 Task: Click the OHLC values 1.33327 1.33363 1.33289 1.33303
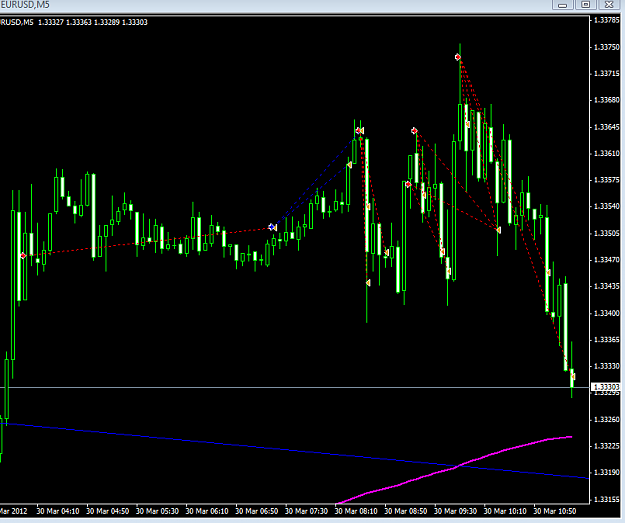point(93,22)
